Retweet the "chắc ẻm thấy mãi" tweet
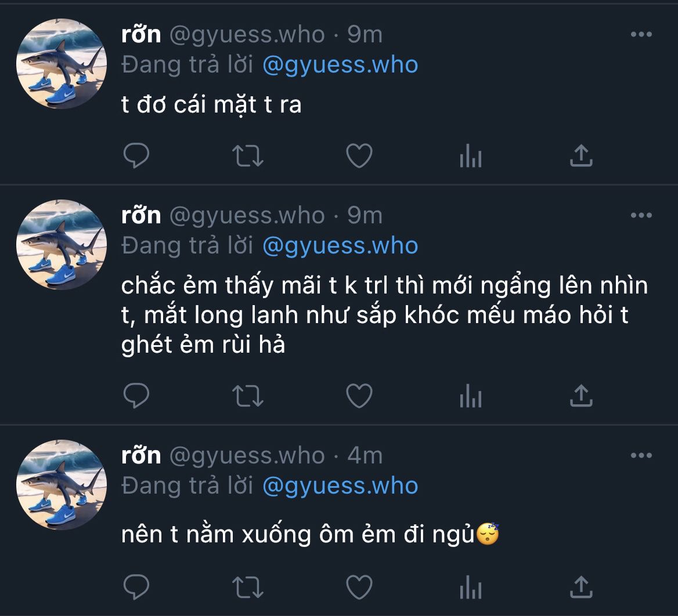The height and width of the screenshot is (616, 678). pyautogui.click(x=248, y=396)
